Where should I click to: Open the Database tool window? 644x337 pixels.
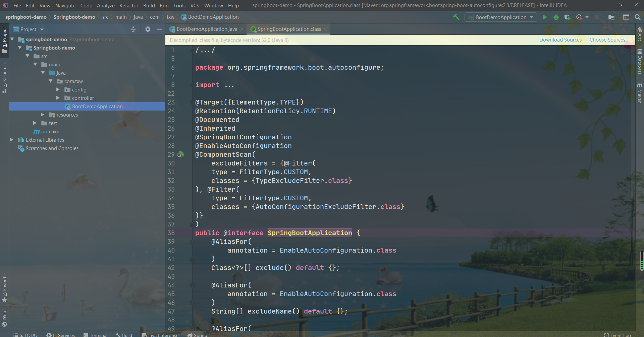[x=640, y=62]
